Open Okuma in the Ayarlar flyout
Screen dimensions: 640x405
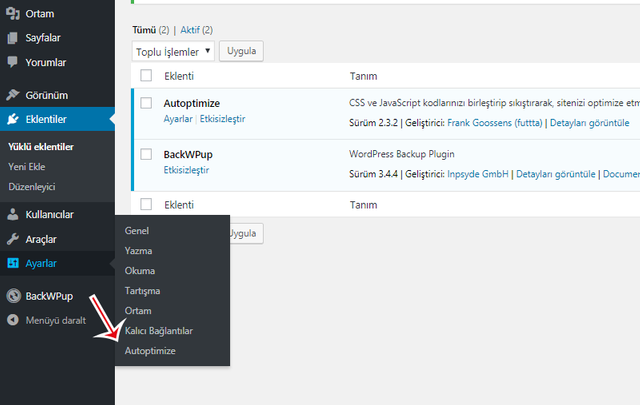(140, 271)
